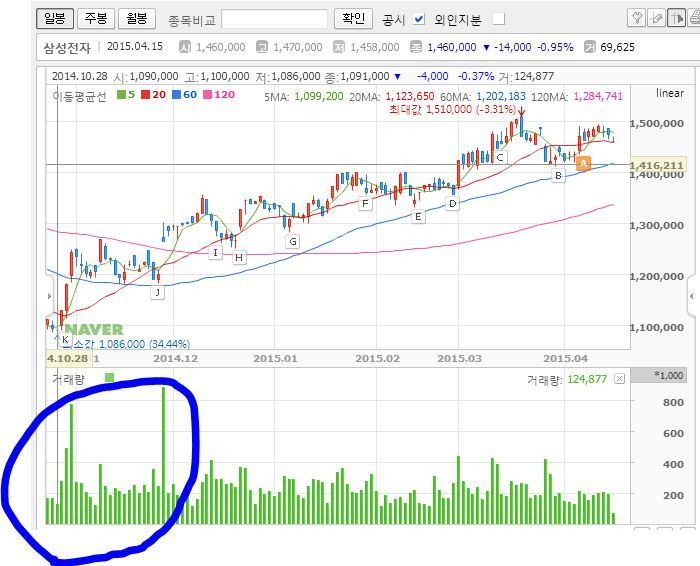The image size is (700, 566).
Task: Click the 시가 opening price icon
Action: 185,47
